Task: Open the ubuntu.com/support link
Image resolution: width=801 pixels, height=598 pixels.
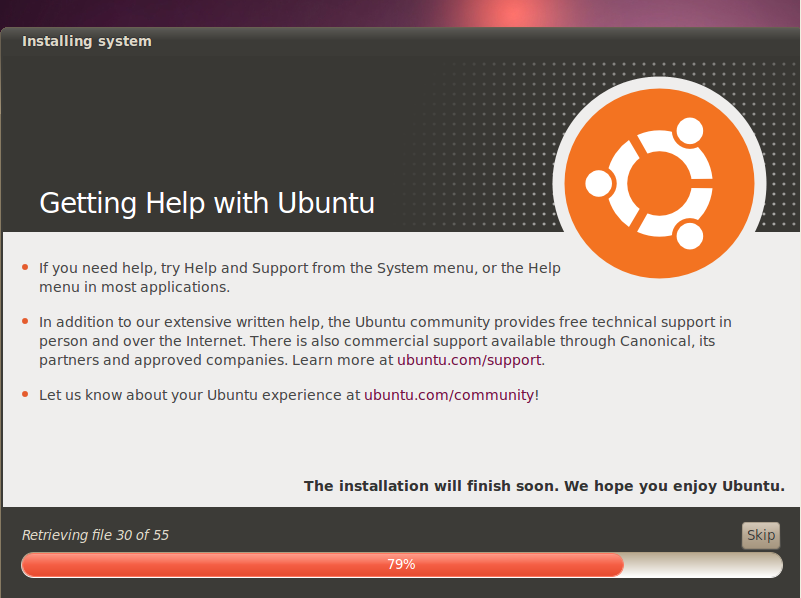Action: pyautogui.click(x=469, y=360)
